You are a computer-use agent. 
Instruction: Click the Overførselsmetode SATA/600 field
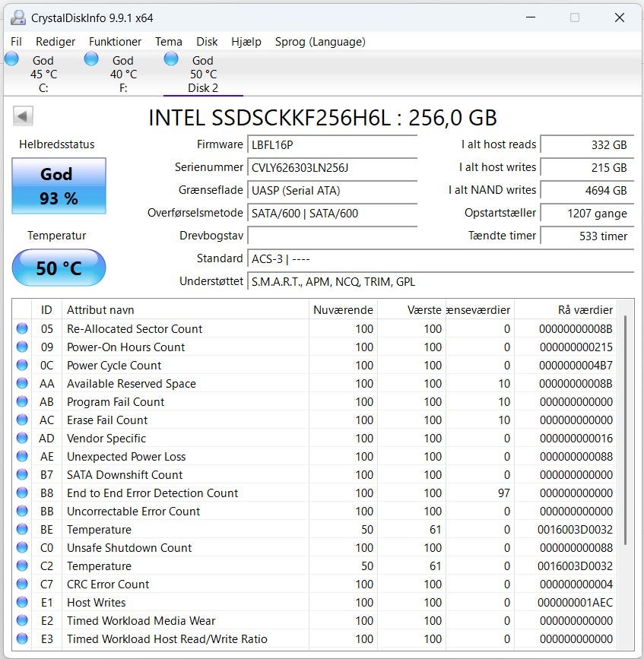click(x=332, y=213)
